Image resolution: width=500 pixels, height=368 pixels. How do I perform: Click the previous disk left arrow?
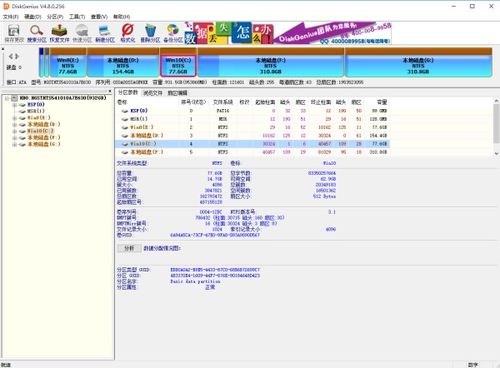click(x=11, y=56)
